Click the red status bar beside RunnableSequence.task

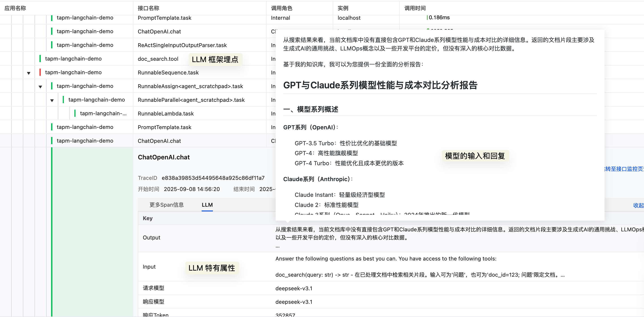tap(40, 72)
